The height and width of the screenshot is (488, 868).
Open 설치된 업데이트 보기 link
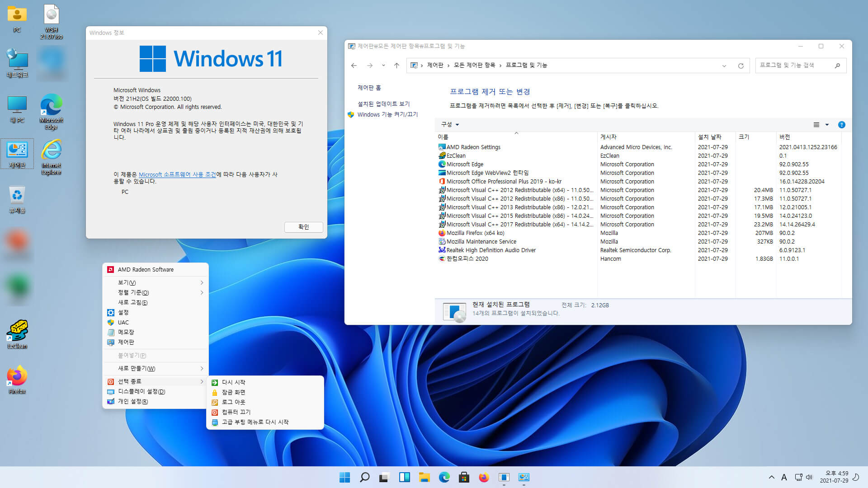(x=383, y=104)
